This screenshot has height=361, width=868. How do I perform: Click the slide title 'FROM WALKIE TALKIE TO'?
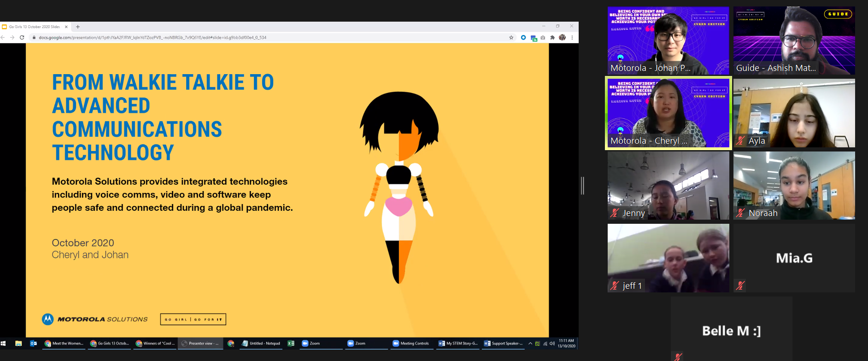163,82
